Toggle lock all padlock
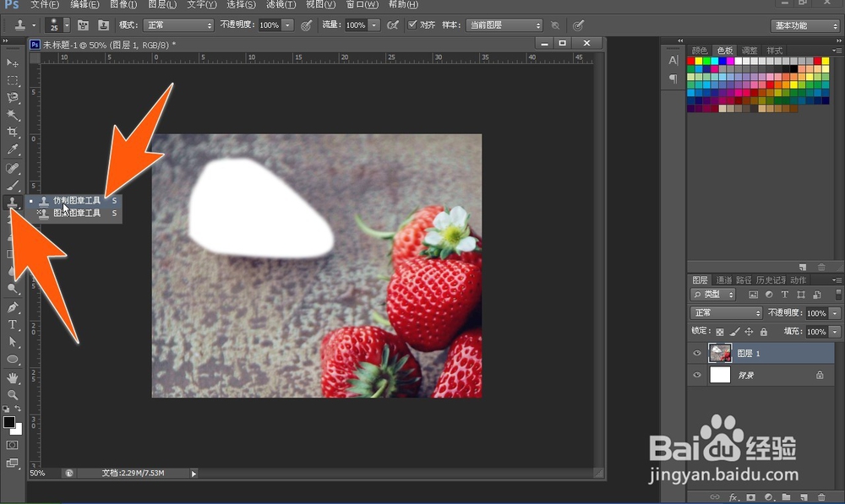 (764, 332)
